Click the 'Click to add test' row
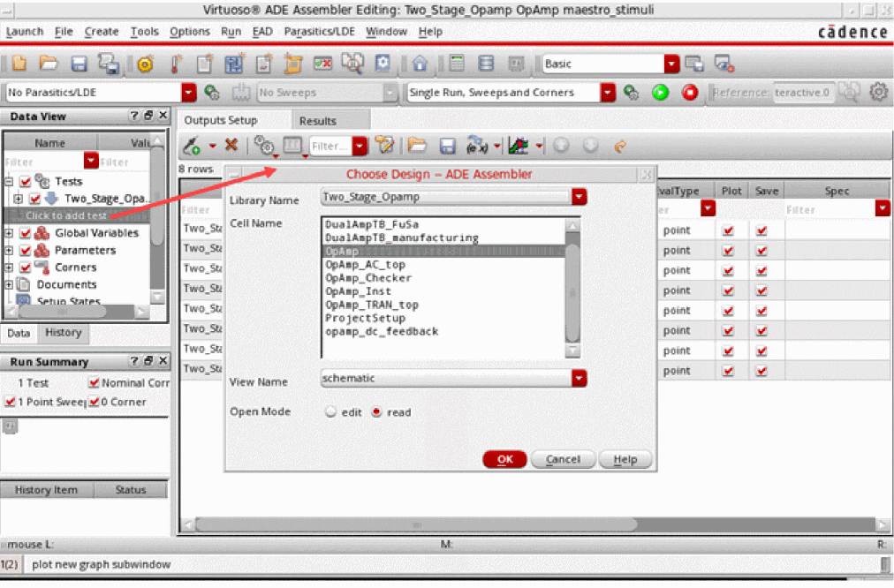The height and width of the screenshot is (588, 894). tap(76, 215)
